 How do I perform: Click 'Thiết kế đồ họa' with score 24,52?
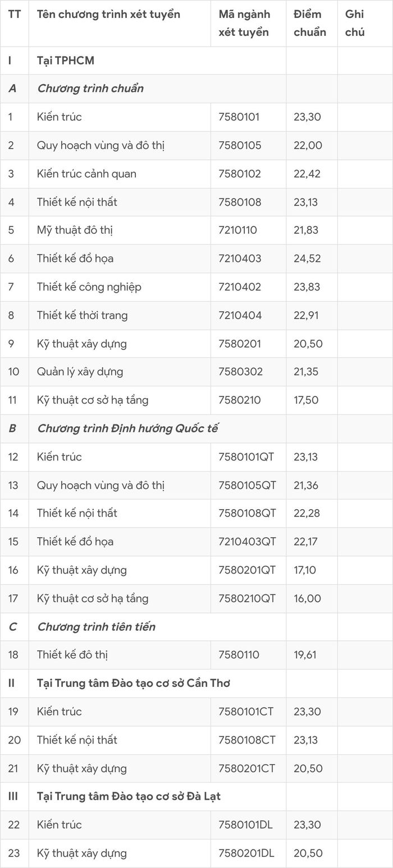tap(75, 258)
